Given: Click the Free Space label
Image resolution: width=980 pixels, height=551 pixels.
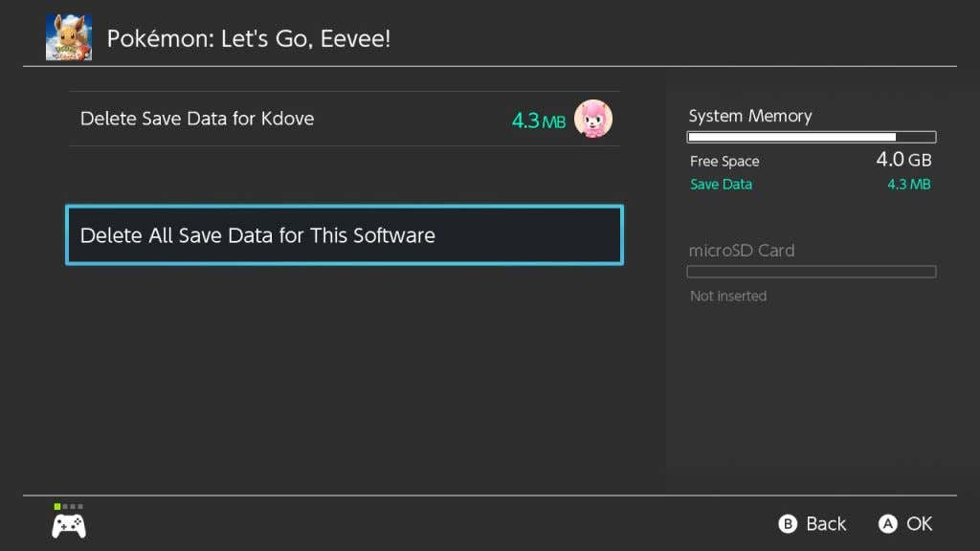Looking at the screenshot, I should point(724,162).
